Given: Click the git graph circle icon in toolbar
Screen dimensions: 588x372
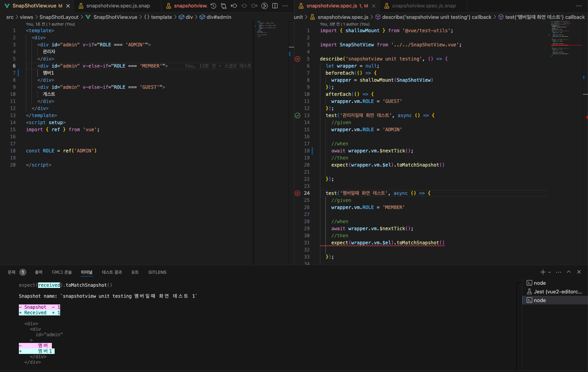Looking at the screenshot, I should (265, 6).
